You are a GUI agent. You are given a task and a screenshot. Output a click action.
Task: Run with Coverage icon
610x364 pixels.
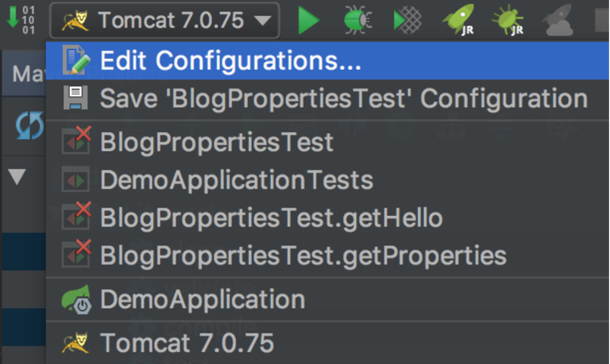tap(407, 21)
